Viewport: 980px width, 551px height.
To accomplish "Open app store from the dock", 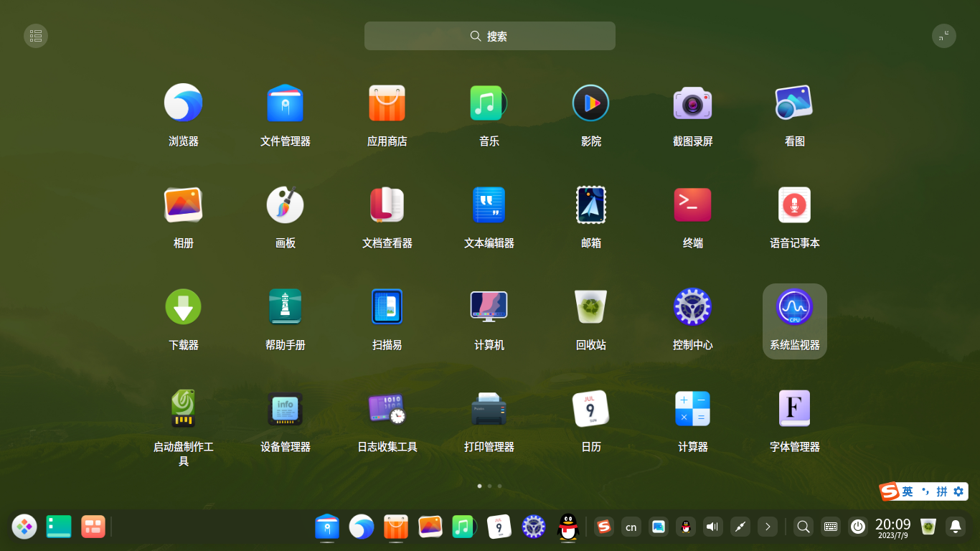I will (x=396, y=527).
